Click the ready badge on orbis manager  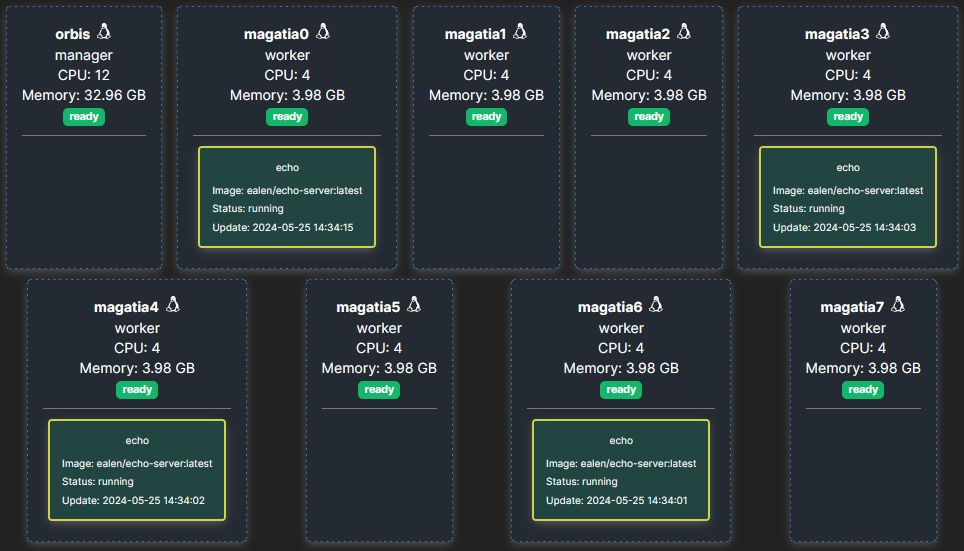(x=84, y=117)
